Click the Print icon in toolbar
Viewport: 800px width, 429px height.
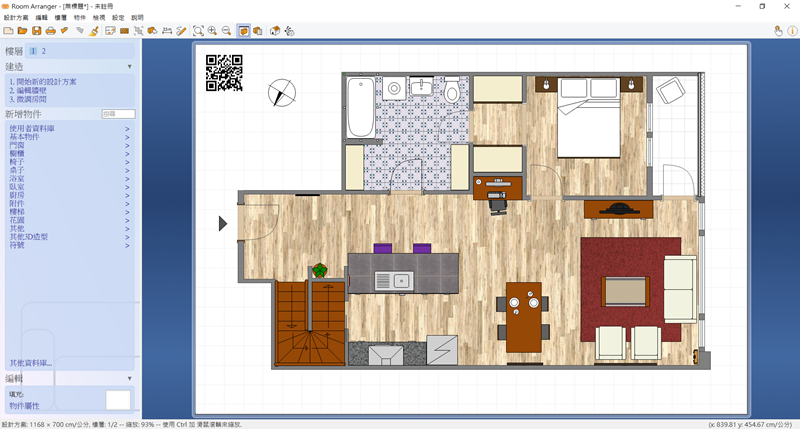50,31
